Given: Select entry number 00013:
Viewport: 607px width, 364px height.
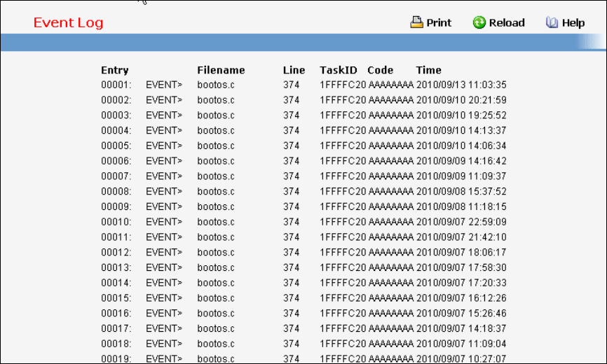Looking at the screenshot, I should click(x=116, y=267).
